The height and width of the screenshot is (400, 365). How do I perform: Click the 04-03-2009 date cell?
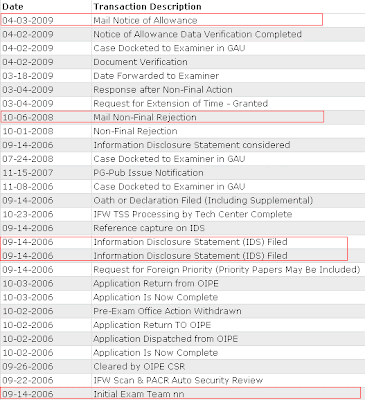[x=28, y=20]
